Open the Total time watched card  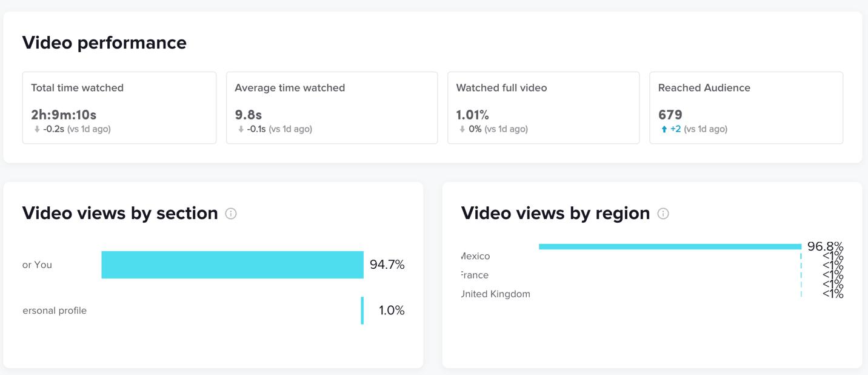pyautogui.click(x=119, y=107)
